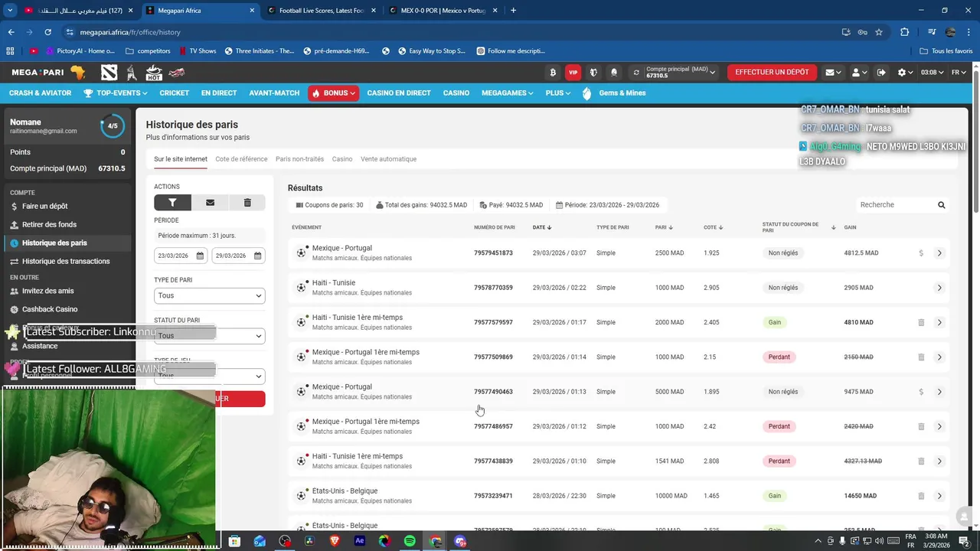Bookmark this page with star icon
The height and width of the screenshot is (551, 980).
tap(879, 32)
